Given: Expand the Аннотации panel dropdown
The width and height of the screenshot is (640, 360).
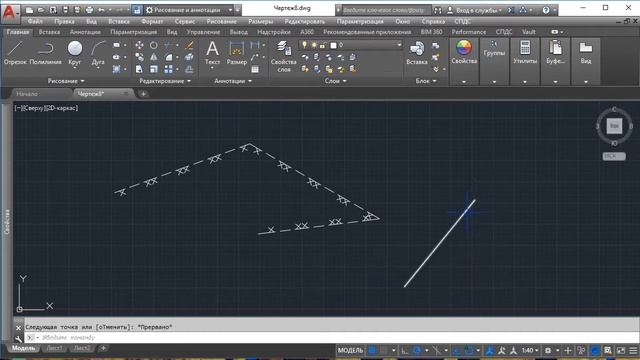Looking at the screenshot, I should tap(233, 81).
